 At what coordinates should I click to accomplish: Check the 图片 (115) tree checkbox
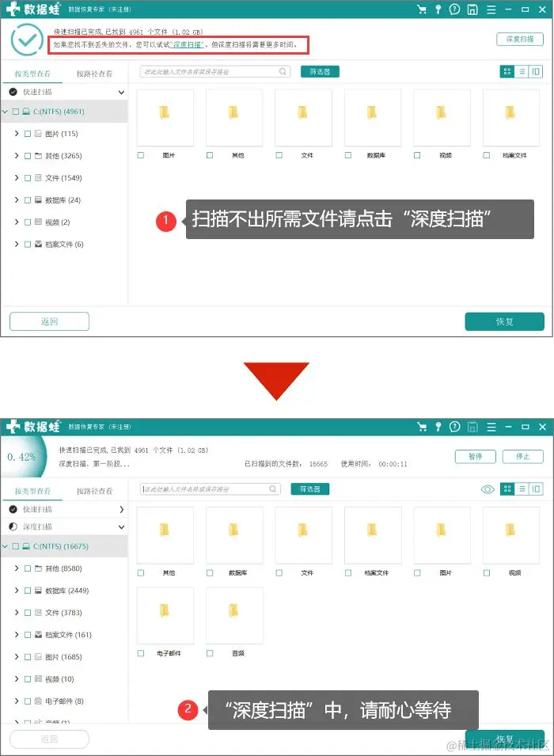28,134
